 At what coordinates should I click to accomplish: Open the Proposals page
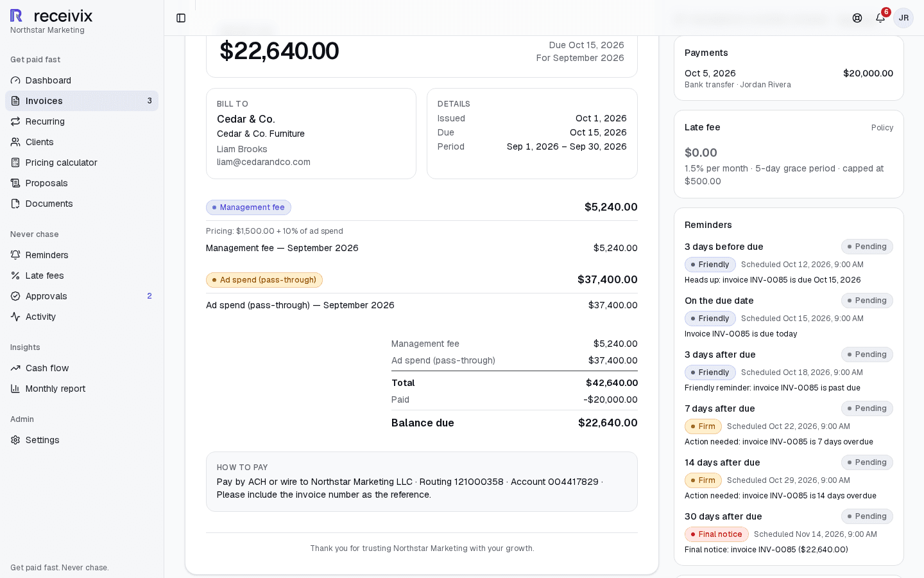click(81, 183)
